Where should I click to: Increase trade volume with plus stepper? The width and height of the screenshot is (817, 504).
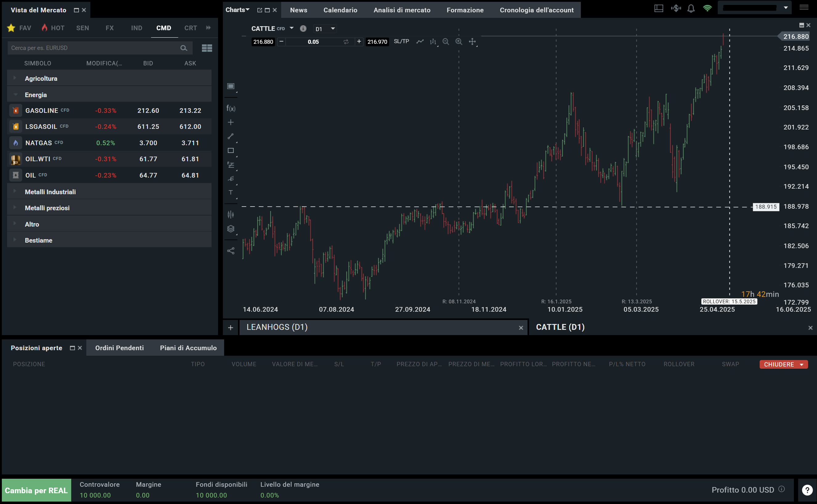pos(359,42)
